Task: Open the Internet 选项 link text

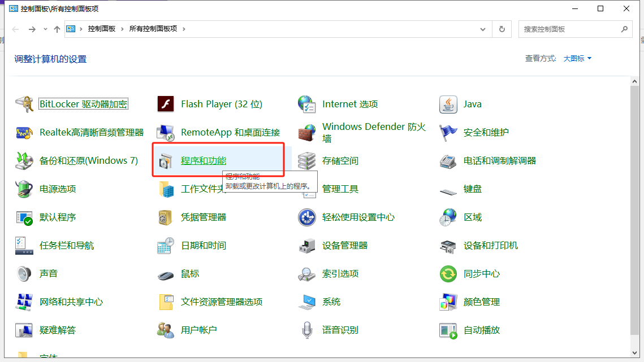Action: 350,104
